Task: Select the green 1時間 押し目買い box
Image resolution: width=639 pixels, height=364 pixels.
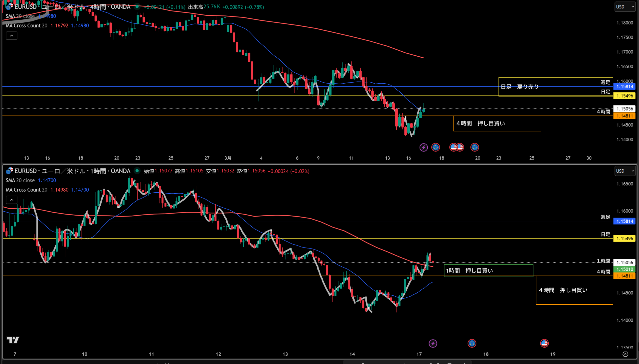Action: point(469,270)
